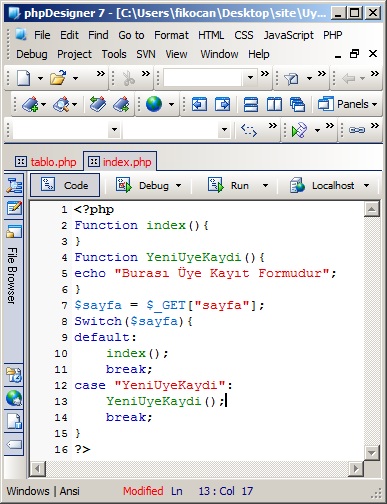Image resolution: width=387 pixels, height=504 pixels.
Task: Open the Help menu
Action: 259,54
